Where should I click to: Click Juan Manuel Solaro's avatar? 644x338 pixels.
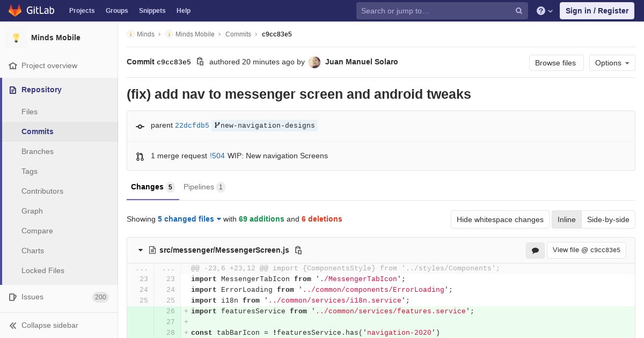[x=314, y=62]
